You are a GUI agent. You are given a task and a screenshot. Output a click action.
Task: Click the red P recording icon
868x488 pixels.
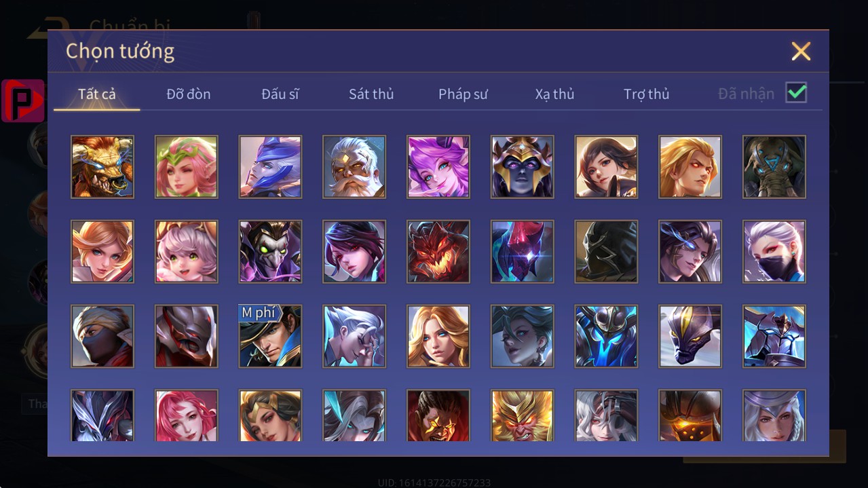click(23, 100)
